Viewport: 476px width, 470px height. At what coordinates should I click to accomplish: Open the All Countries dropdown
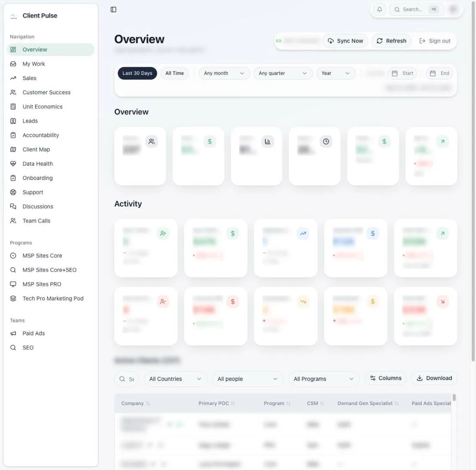175,379
